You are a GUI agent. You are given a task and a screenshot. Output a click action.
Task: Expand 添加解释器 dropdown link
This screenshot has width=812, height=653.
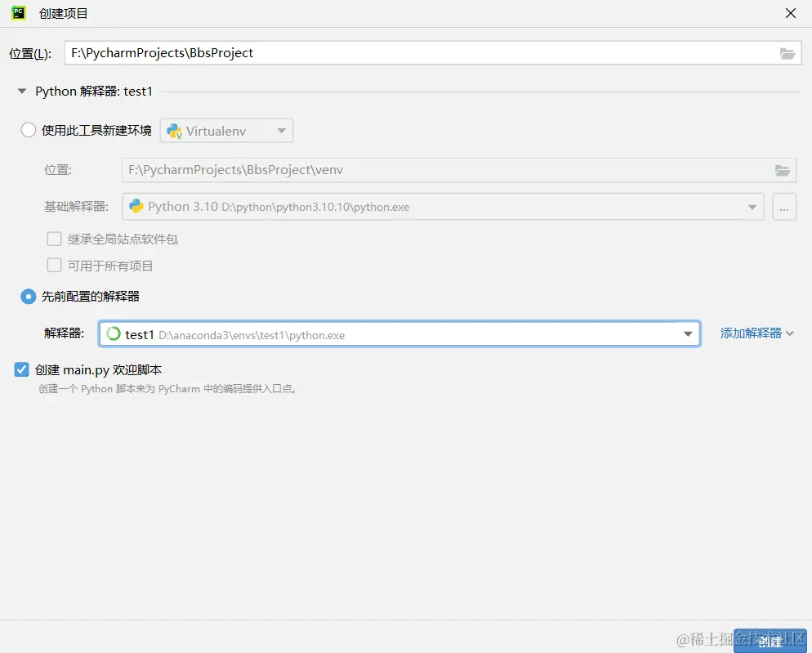pyautogui.click(x=756, y=333)
